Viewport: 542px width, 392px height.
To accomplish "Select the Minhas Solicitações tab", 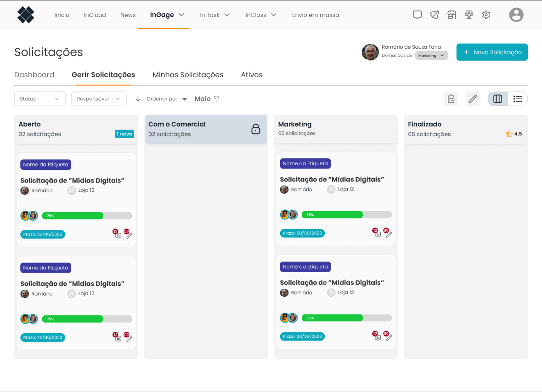I will coord(188,75).
